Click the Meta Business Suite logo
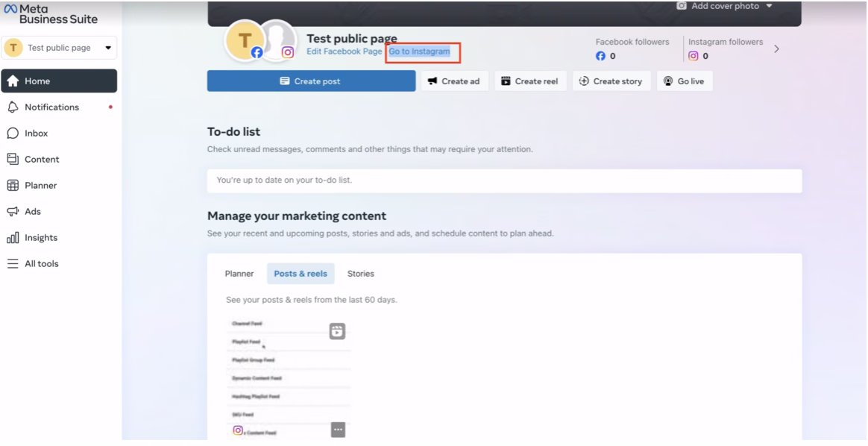 point(51,14)
